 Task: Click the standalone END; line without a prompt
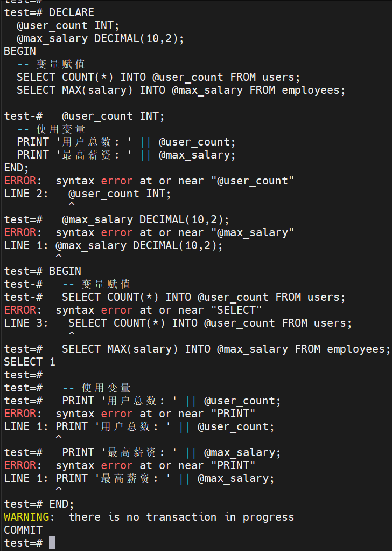(17, 168)
